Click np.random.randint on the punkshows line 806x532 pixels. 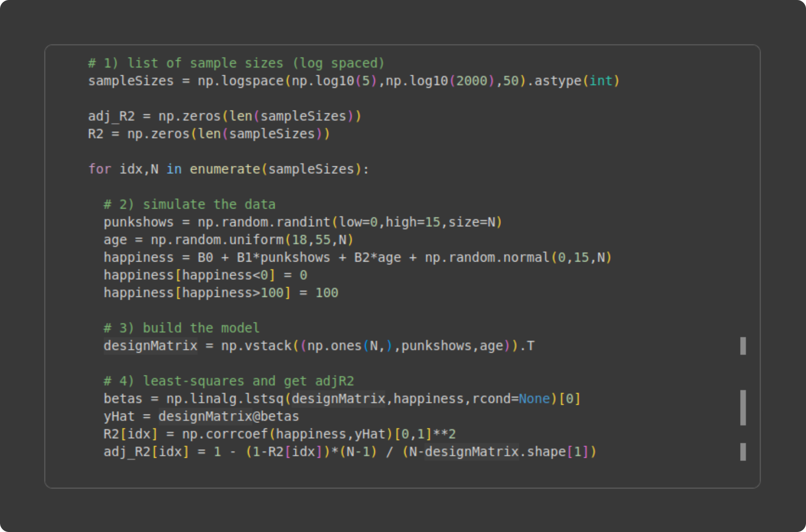(264, 222)
